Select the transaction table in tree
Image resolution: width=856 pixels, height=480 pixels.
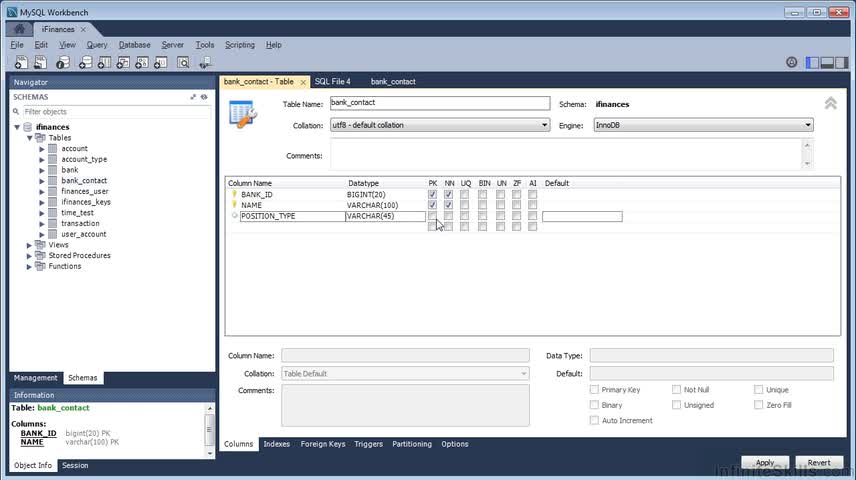click(x=80, y=223)
